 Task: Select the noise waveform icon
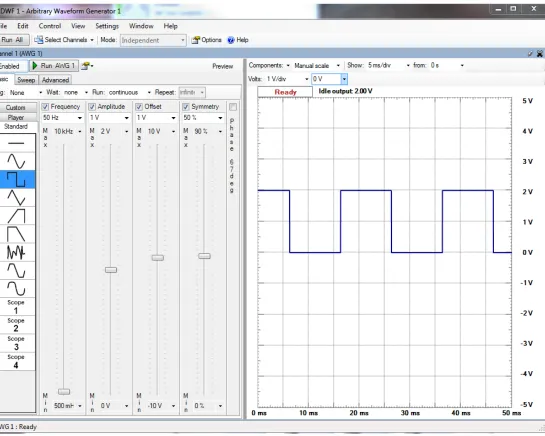coord(16,252)
